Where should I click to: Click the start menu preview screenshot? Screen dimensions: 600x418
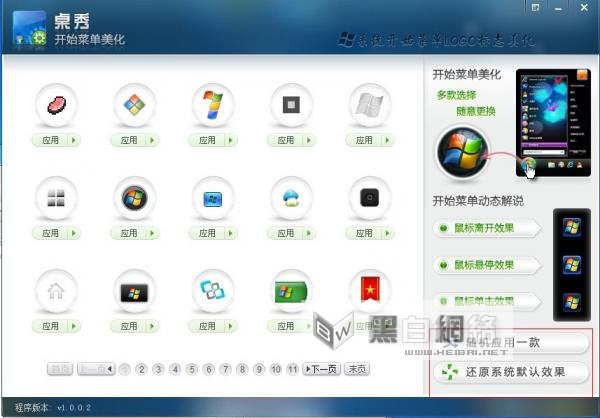553,122
